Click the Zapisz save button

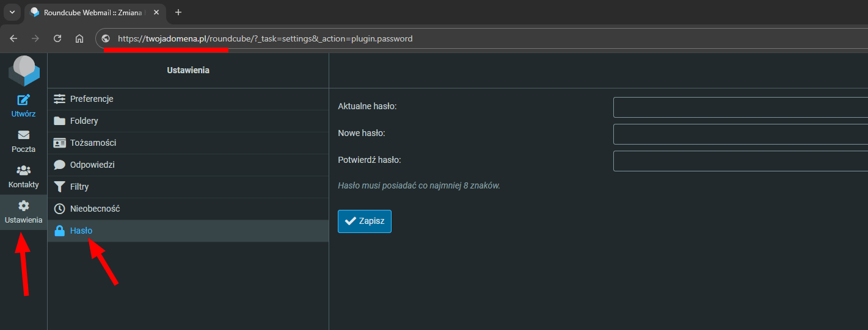click(x=365, y=221)
